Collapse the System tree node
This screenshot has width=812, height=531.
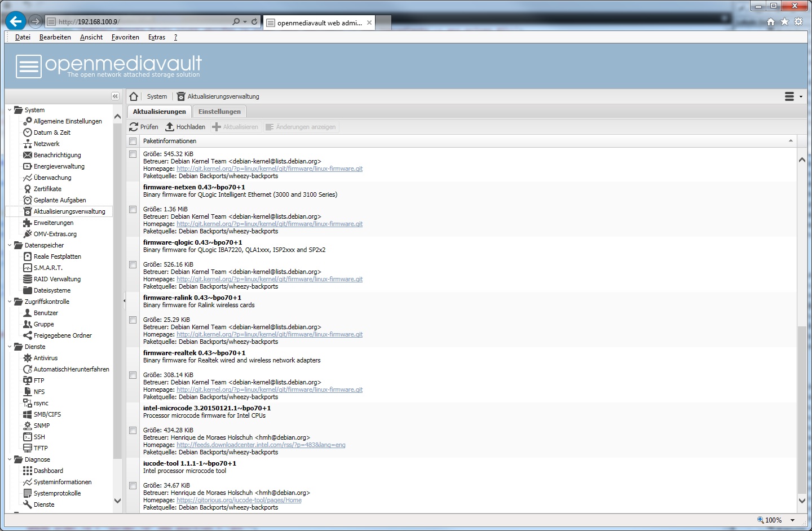click(x=10, y=110)
